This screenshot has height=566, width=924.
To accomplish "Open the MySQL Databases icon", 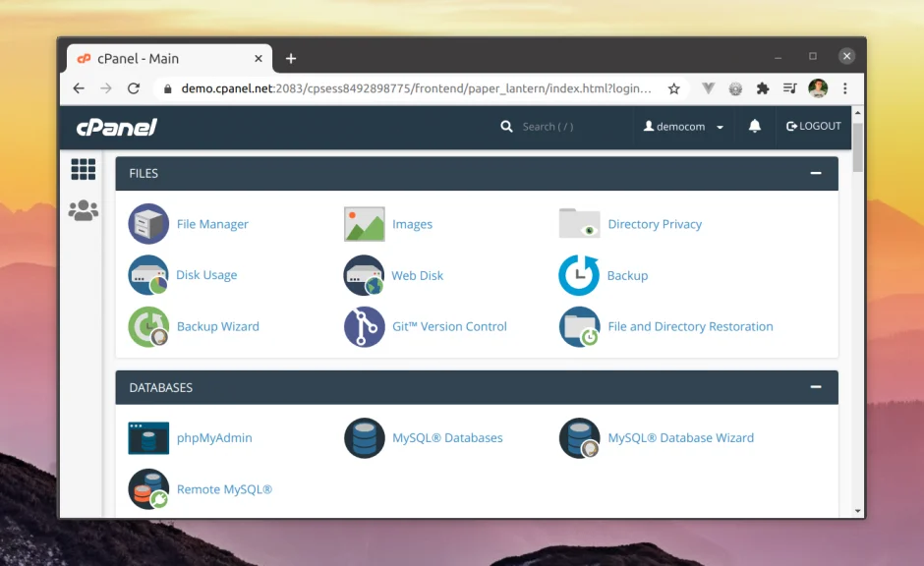I will pyautogui.click(x=364, y=437).
